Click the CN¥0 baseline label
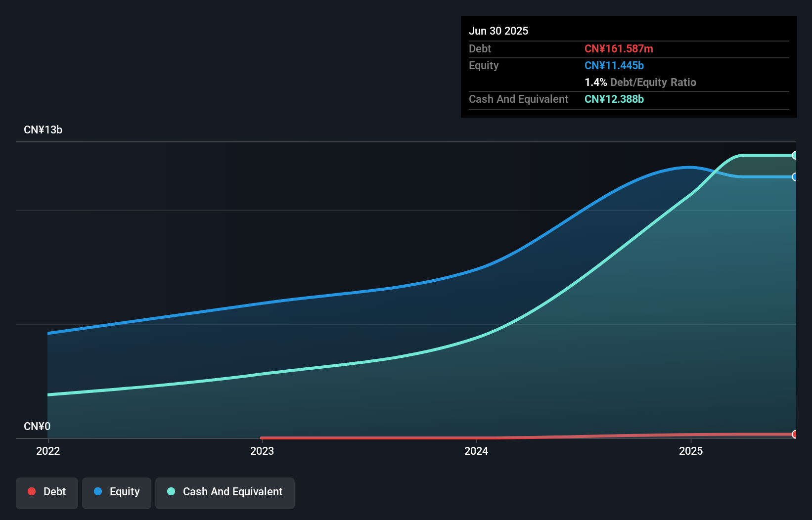 coord(37,426)
